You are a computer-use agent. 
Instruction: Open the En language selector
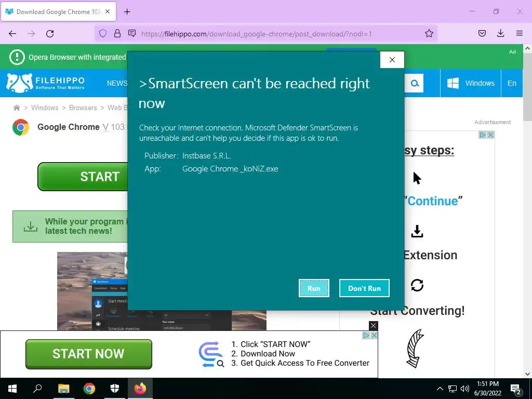[x=512, y=83]
